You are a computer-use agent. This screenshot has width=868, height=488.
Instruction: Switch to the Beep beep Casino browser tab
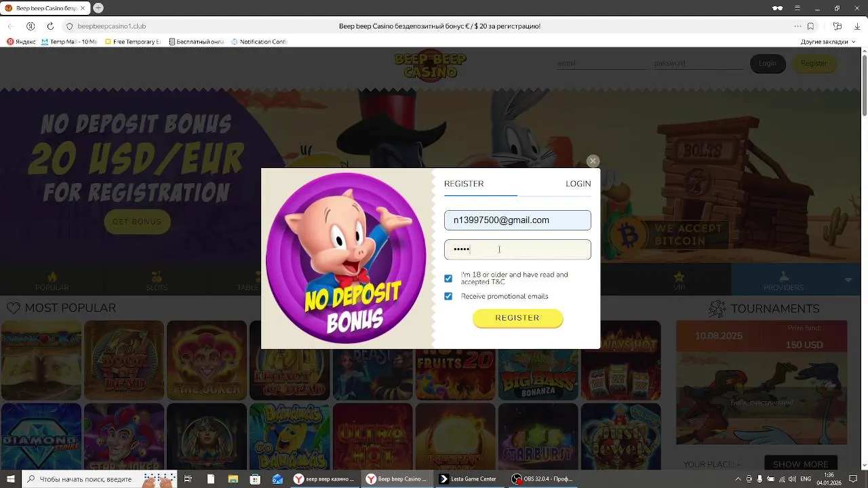(45, 8)
